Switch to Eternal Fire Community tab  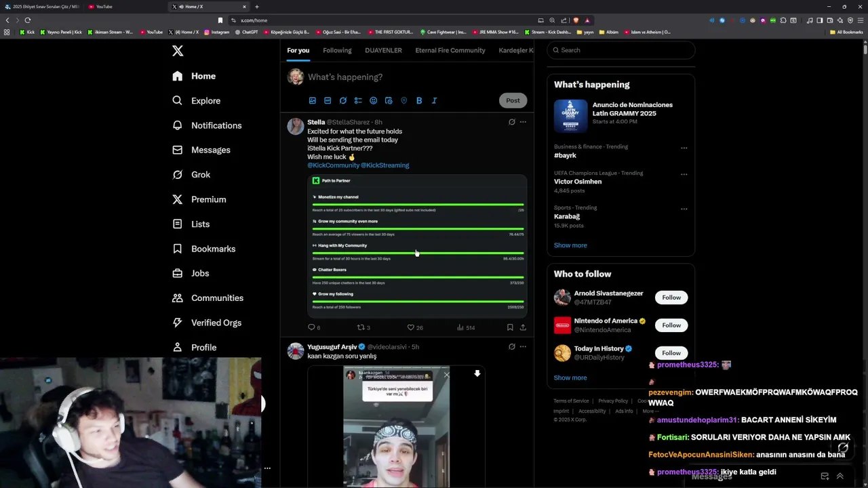(x=450, y=50)
